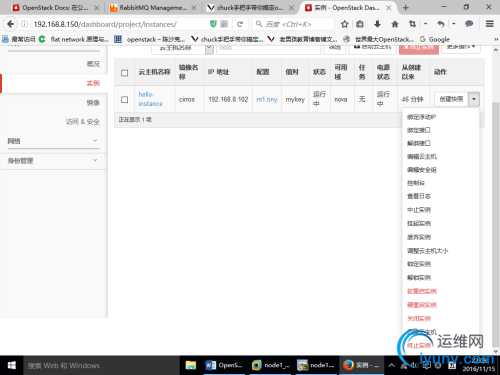Select 控制台 from the action menu

[x=416, y=183]
